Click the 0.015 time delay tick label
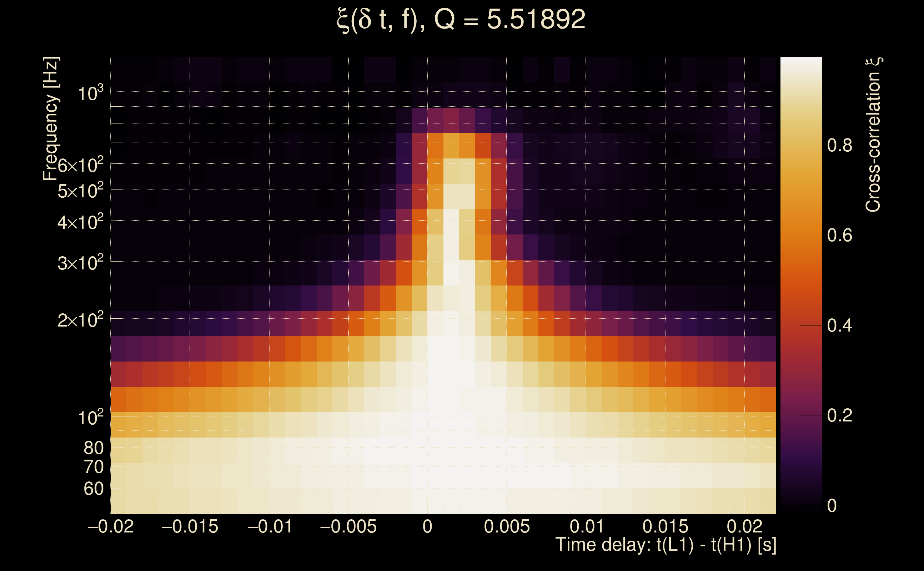 (x=665, y=527)
